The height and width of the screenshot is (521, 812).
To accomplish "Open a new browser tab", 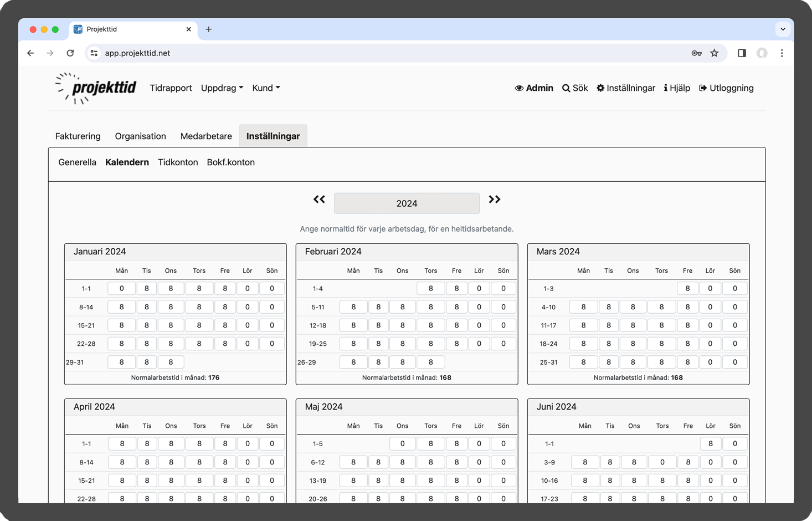I will click(209, 29).
